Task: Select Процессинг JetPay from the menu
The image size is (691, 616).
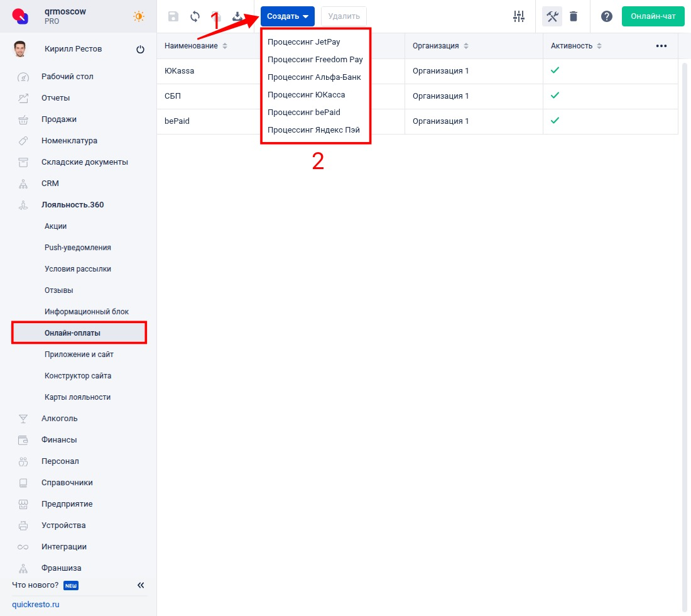Action: pos(303,42)
